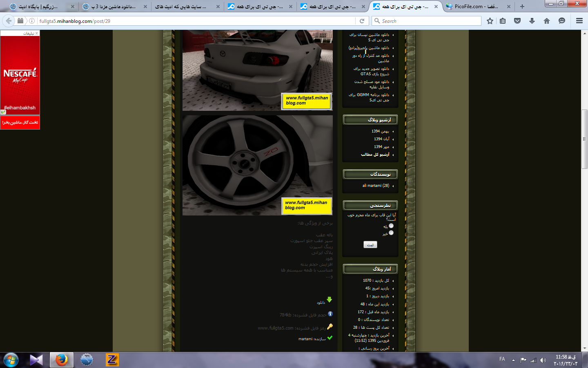
Task: Close the Nescafe advertisement with the x
Action: pyautogui.click(x=37, y=33)
